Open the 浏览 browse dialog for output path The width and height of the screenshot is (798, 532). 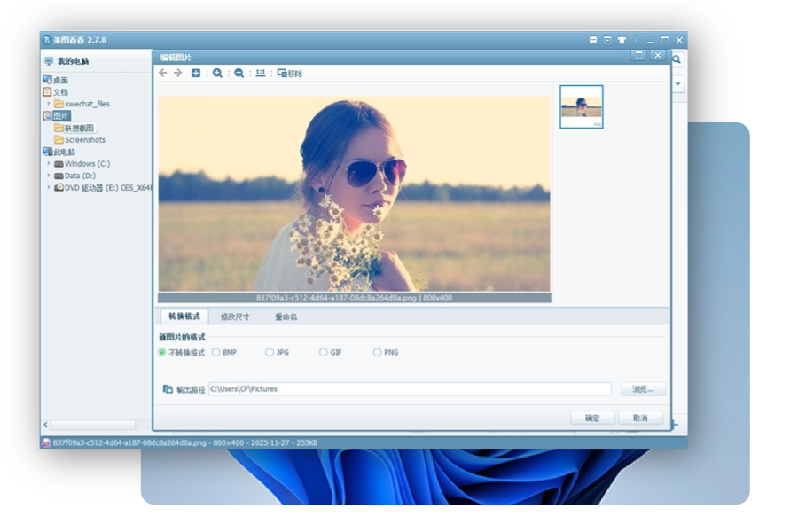tap(643, 388)
